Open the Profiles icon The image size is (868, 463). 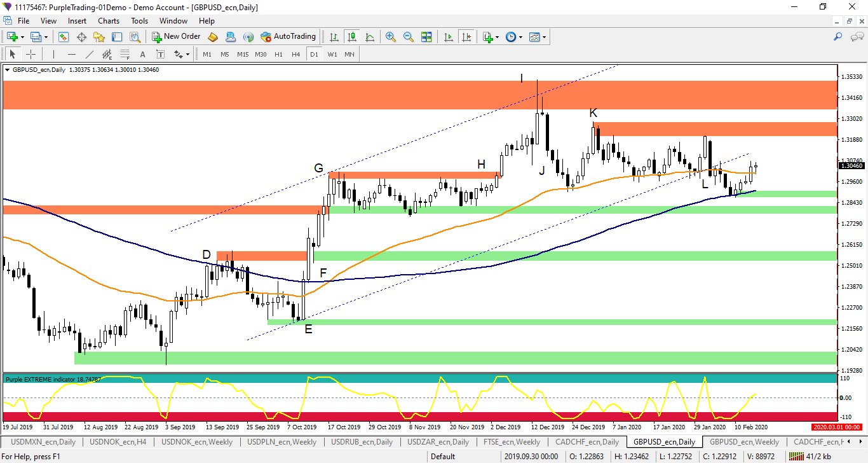pyautogui.click(x=36, y=37)
